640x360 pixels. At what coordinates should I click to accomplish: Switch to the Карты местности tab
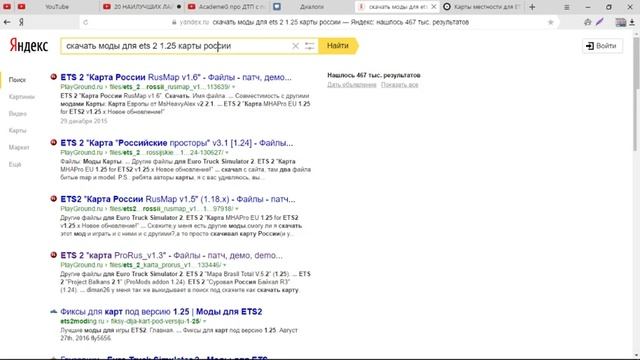tap(482, 7)
